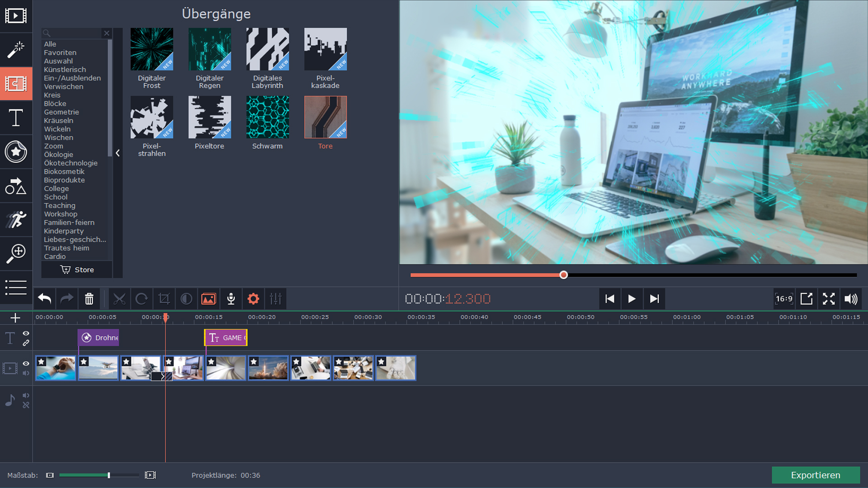Toggle video track visibility eye
868x488 pixels.
coord(26,363)
